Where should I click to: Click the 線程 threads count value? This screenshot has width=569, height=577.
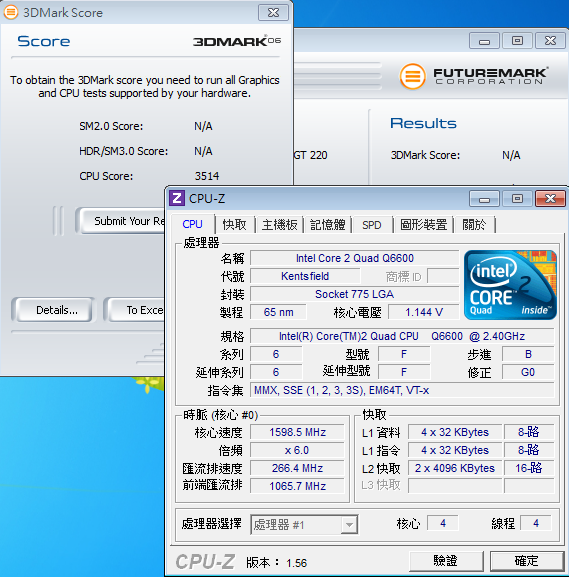(536, 523)
